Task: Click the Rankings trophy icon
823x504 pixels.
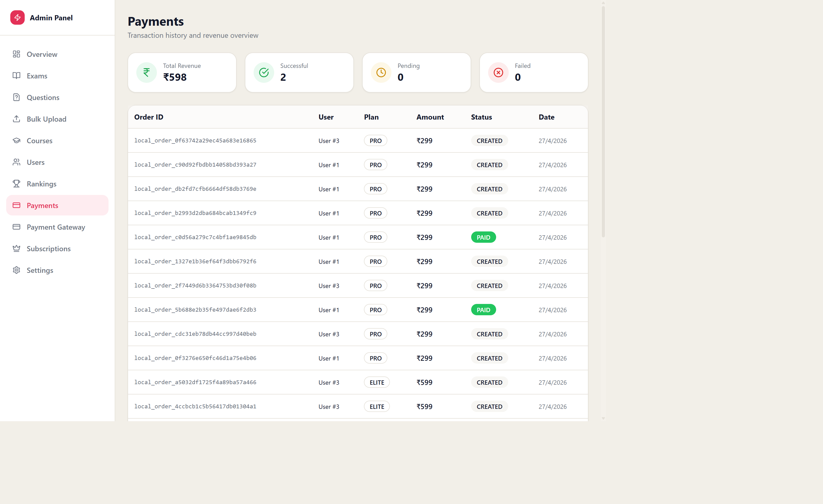Action: click(x=16, y=184)
